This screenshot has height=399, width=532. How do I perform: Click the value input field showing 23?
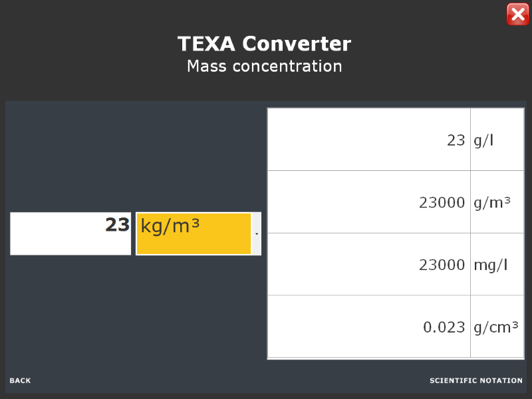click(70, 234)
